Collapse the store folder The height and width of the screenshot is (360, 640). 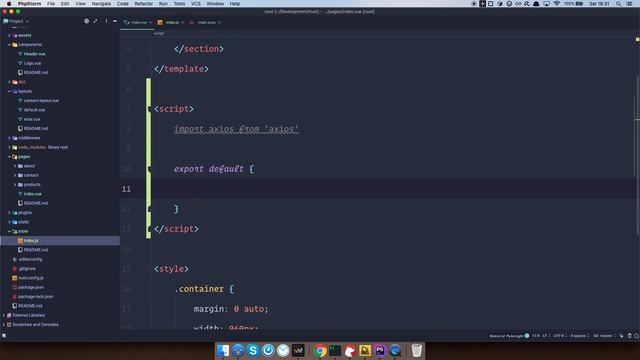coord(9,231)
